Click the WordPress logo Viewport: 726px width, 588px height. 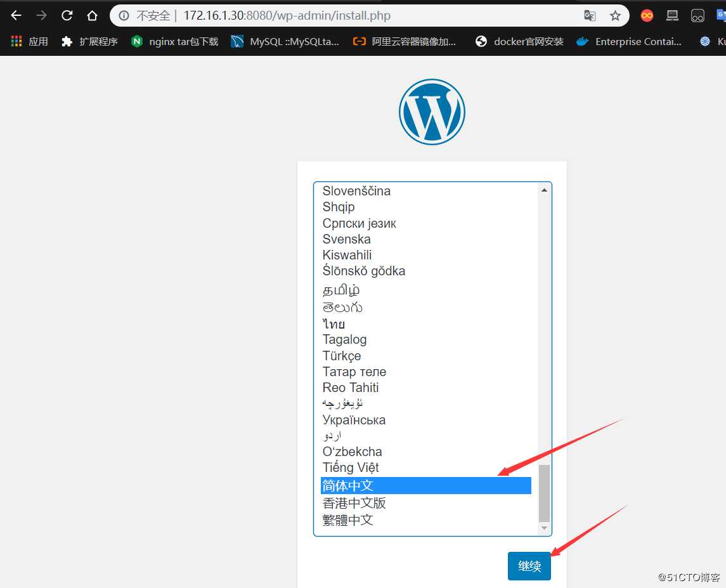[x=432, y=112]
